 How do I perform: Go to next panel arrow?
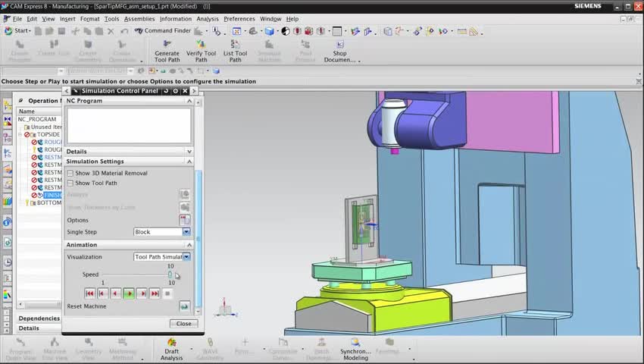click(194, 91)
